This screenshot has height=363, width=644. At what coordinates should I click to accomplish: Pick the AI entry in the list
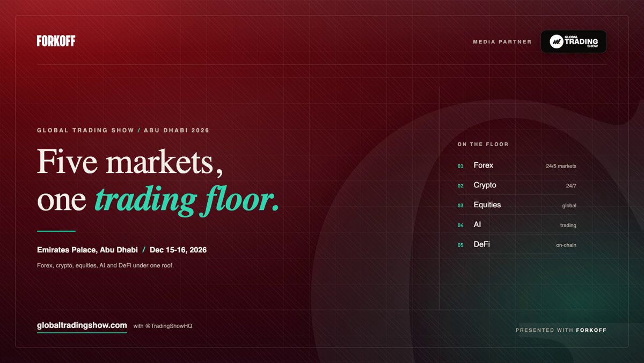click(517, 224)
